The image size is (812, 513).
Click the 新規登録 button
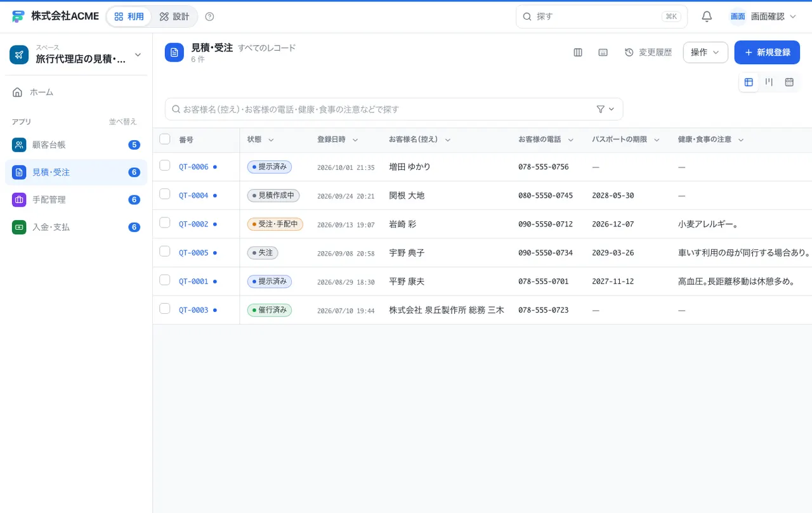tap(767, 53)
